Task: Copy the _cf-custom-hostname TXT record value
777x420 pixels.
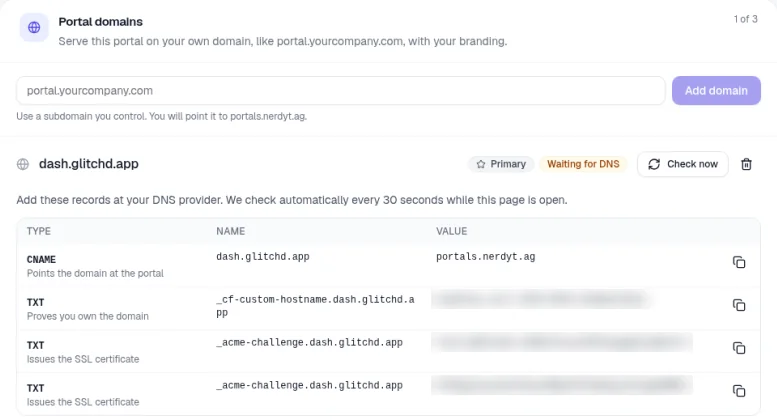Action: tap(739, 305)
